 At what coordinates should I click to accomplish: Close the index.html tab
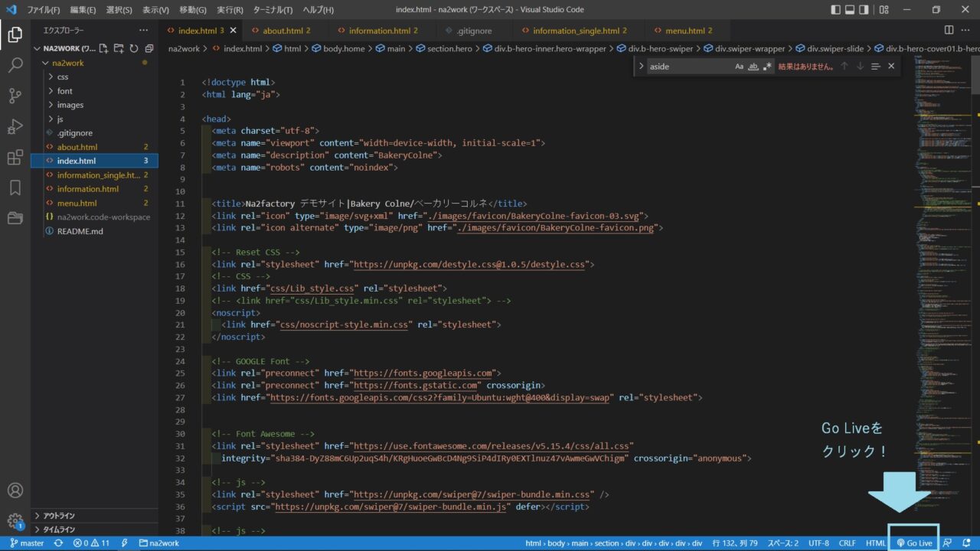(234, 31)
